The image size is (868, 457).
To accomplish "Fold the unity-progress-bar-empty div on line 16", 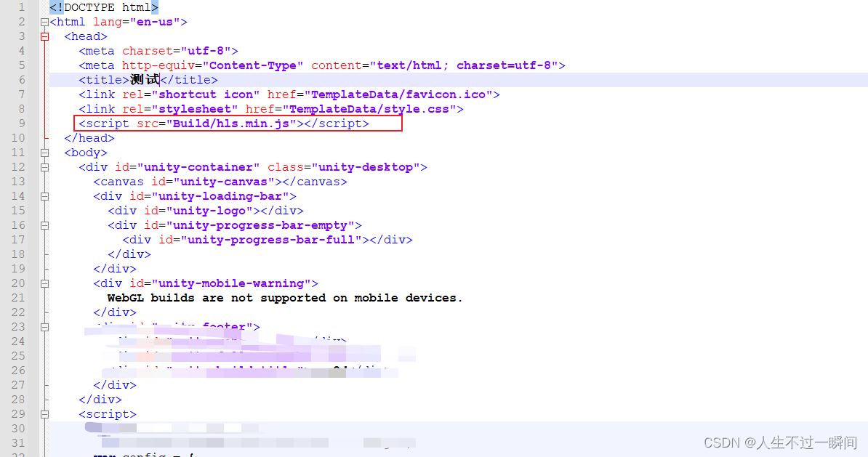I will (44, 225).
